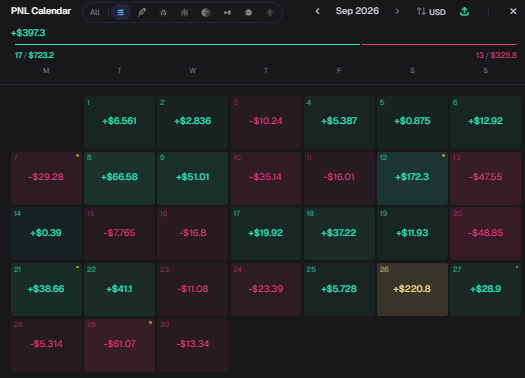525x378 pixels.
Task: Open day 27 cell showing +$28.9
Action: (x=485, y=289)
